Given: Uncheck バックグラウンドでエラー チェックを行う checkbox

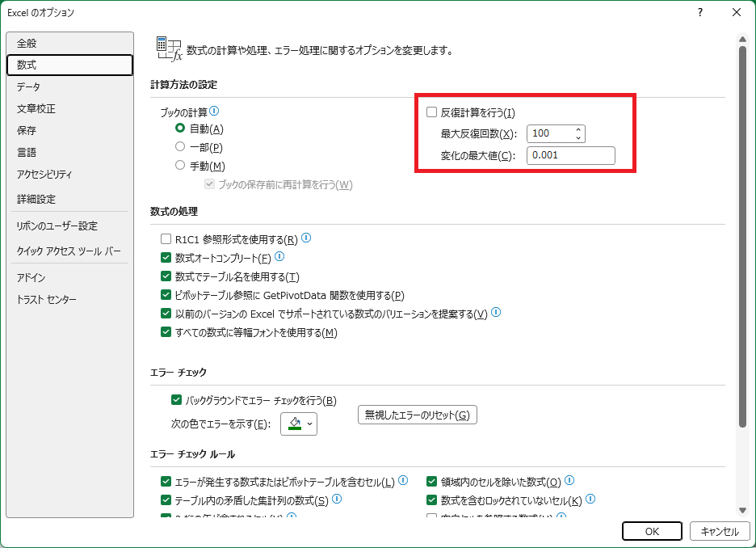Looking at the screenshot, I should click(x=176, y=399).
